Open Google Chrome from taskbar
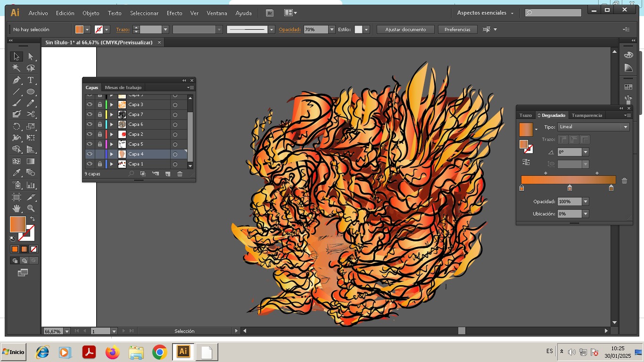 [160, 352]
